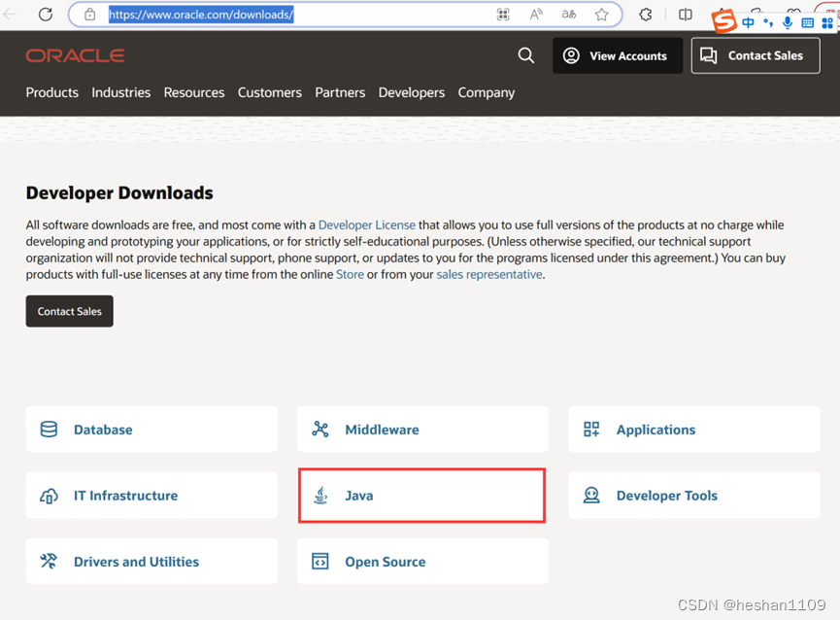Click the Developer Tools icon
Image resolution: width=840 pixels, height=620 pixels.
point(591,496)
